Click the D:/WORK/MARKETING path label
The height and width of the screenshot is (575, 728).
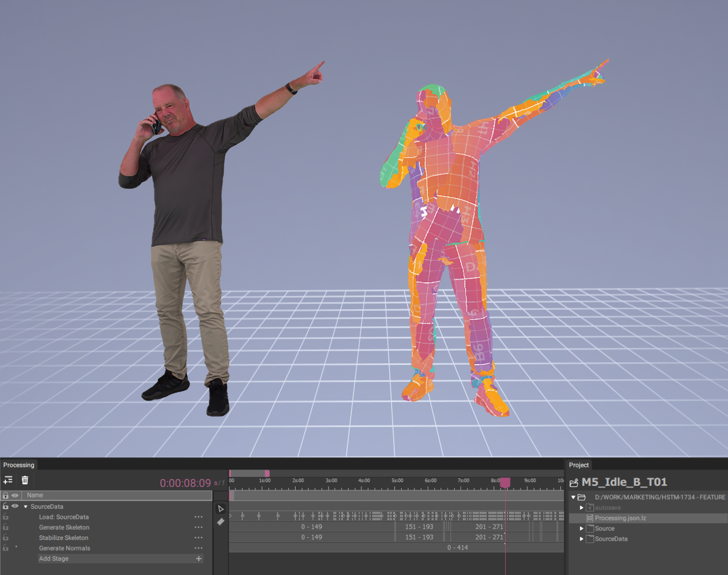660,497
